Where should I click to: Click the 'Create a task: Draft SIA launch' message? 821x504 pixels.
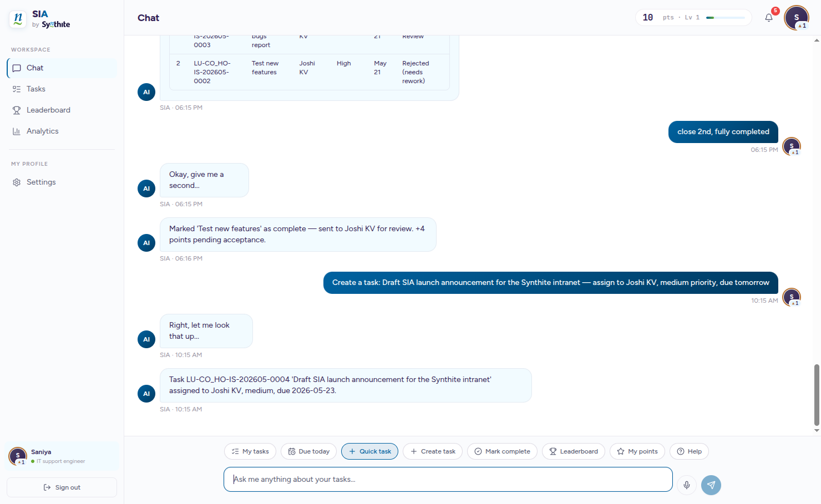pyautogui.click(x=551, y=283)
